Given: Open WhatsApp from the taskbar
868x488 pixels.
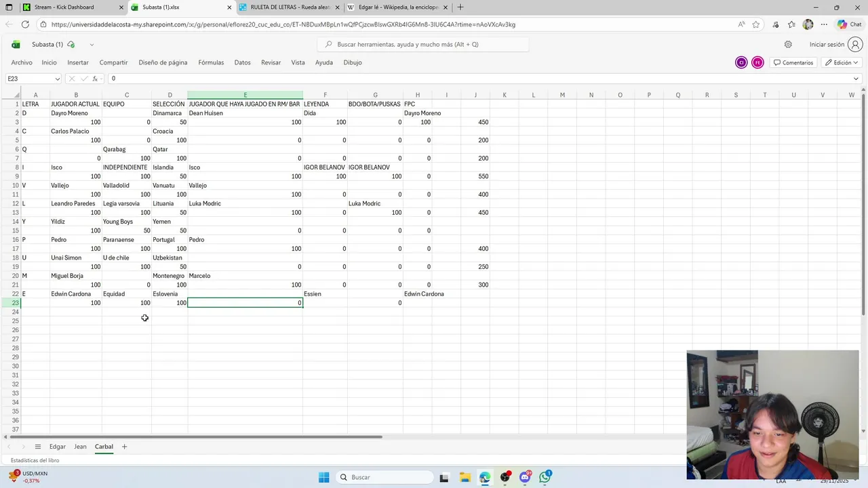Looking at the screenshot, I should pyautogui.click(x=545, y=477).
